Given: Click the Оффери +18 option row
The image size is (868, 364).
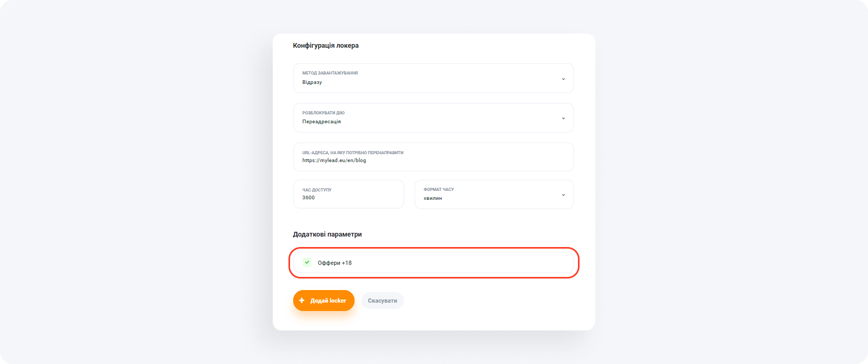Looking at the screenshot, I should (x=433, y=263).
